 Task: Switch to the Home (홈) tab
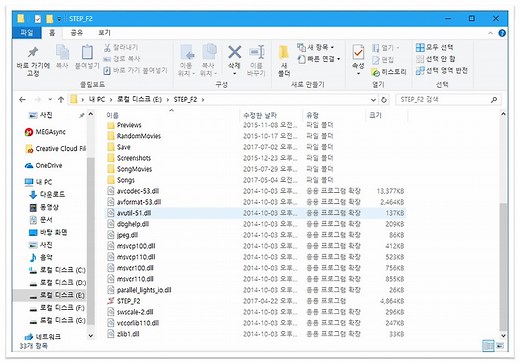[x=52, y=33]
